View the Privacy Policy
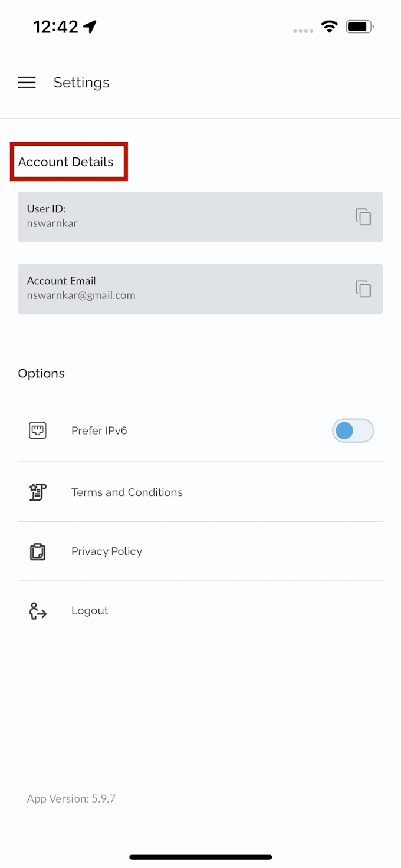The image size is (401, 868). point(107,551)
